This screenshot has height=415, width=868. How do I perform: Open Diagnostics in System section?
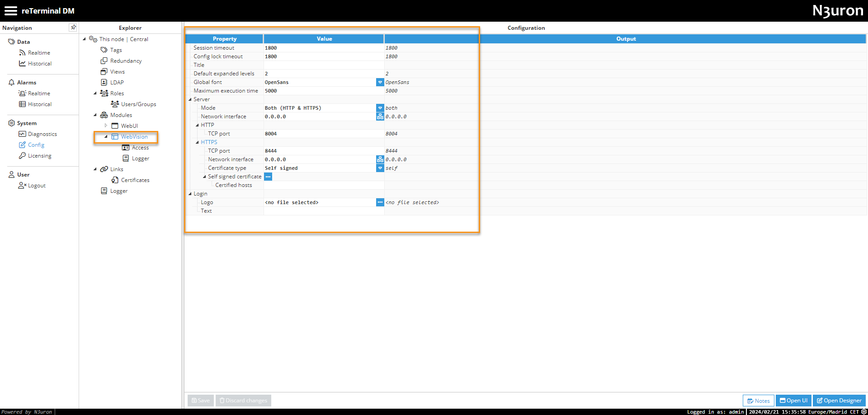(x=42, y=134)
